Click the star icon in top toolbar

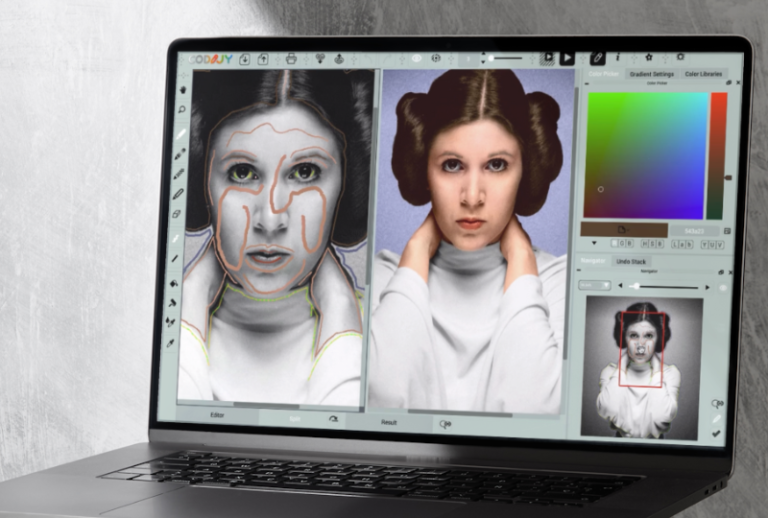click(648, 58)
